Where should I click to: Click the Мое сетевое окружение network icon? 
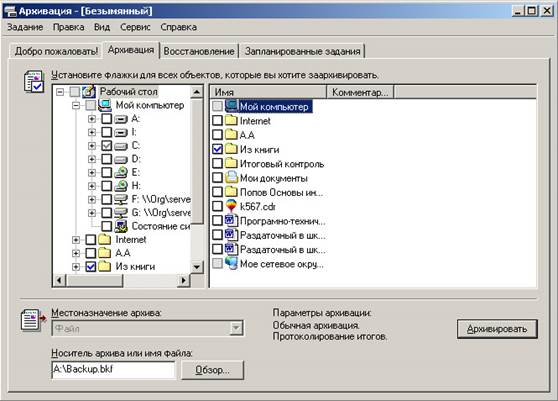(231, 263)
